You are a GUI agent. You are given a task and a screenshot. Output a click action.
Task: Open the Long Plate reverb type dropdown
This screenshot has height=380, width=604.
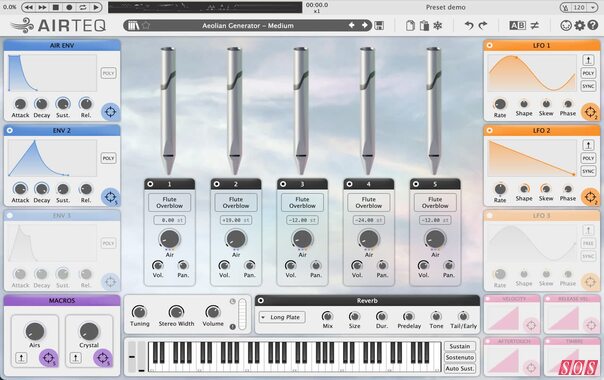pyautogui.click(x=282, y=317)
